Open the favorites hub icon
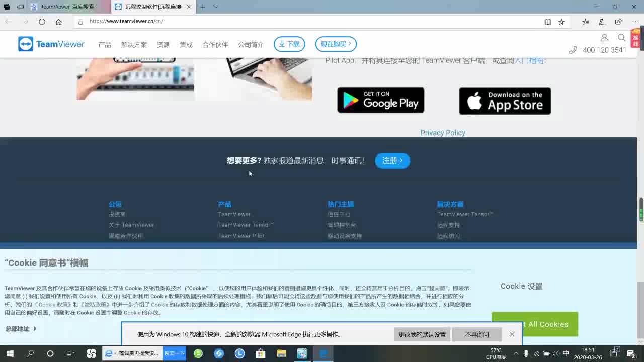 tap(585, 22)
